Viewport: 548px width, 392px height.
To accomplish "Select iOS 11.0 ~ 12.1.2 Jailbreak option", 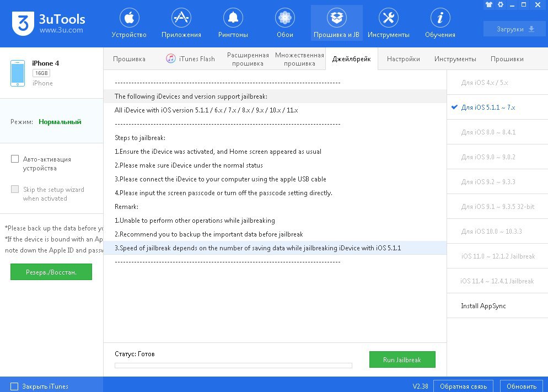I will 498,256.
